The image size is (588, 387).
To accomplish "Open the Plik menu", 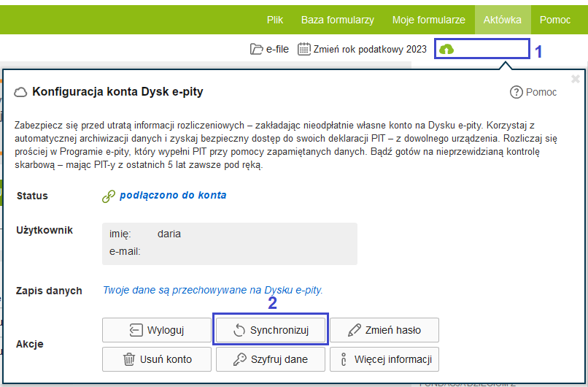I will (274, 20).
